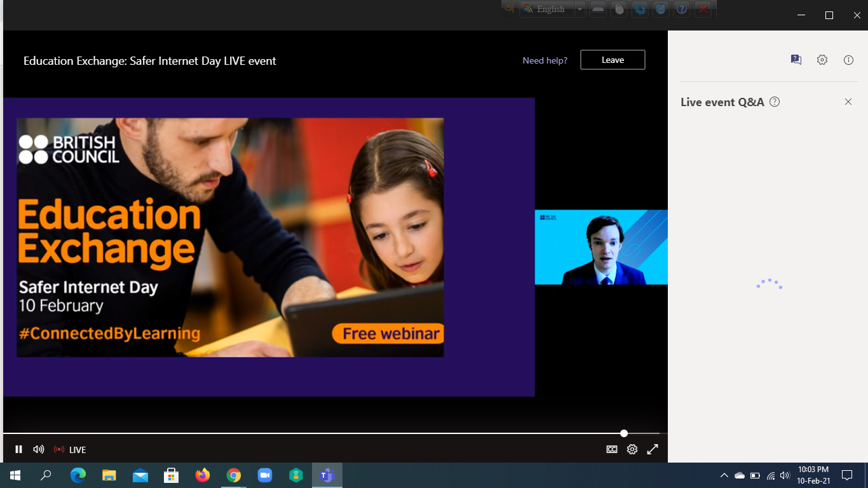
Task: Launch Microsoft Edge from taskbar
Action: coord(78,475)
